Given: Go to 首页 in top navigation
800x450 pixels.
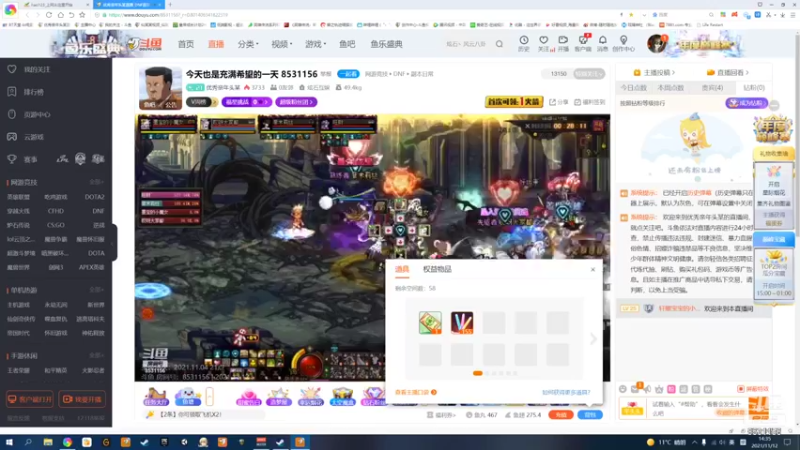Looking at the screenshot, I should [x=186, y=44].
